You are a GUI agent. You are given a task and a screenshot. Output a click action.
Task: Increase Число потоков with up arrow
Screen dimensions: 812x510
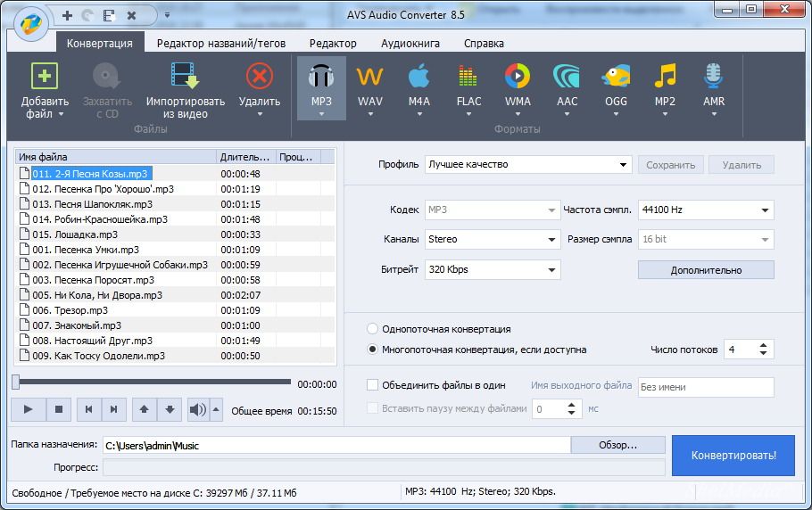[x=763, y=345]
